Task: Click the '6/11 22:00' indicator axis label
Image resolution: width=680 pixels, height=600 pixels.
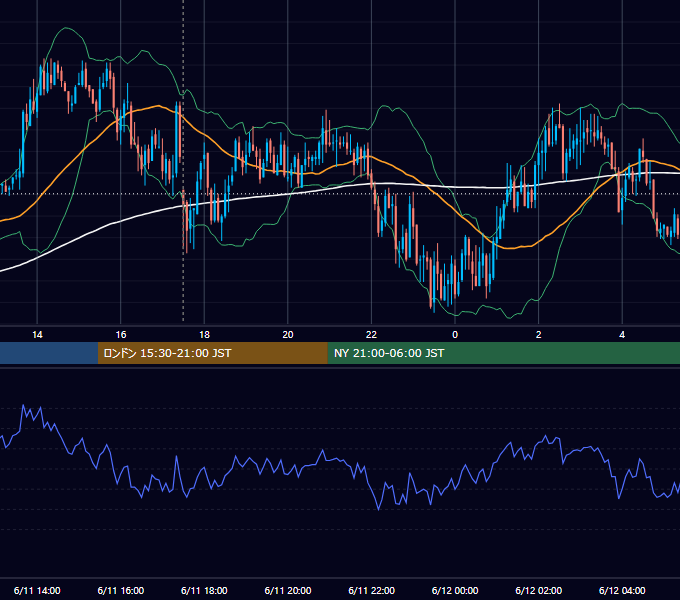Action: pos(372,590)
